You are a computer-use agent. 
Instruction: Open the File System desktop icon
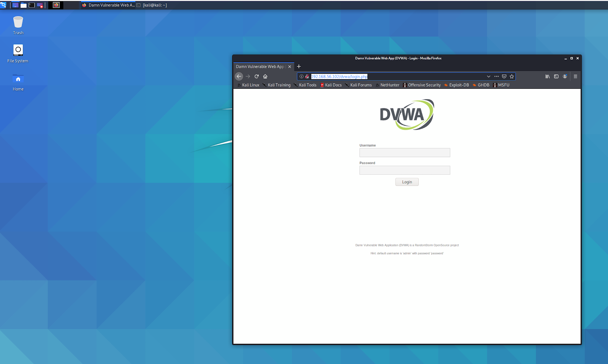pyautogui.click(x=18, y=54)
